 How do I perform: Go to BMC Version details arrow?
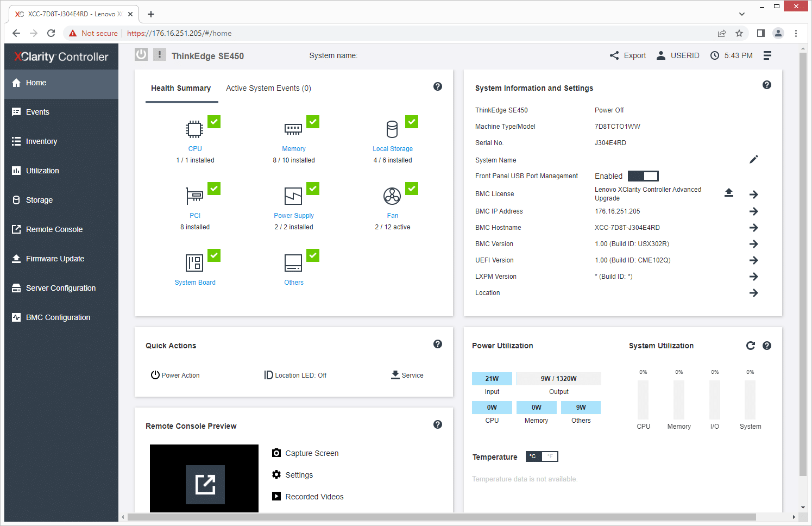pyautogui.click(x=754, y=244)
